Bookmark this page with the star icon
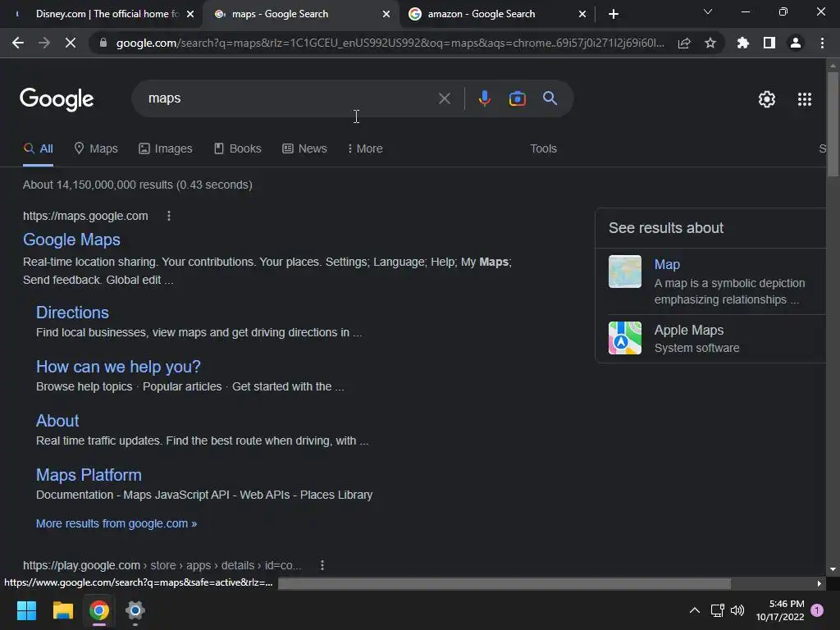840x630 pixels. [x=710, y=43]
